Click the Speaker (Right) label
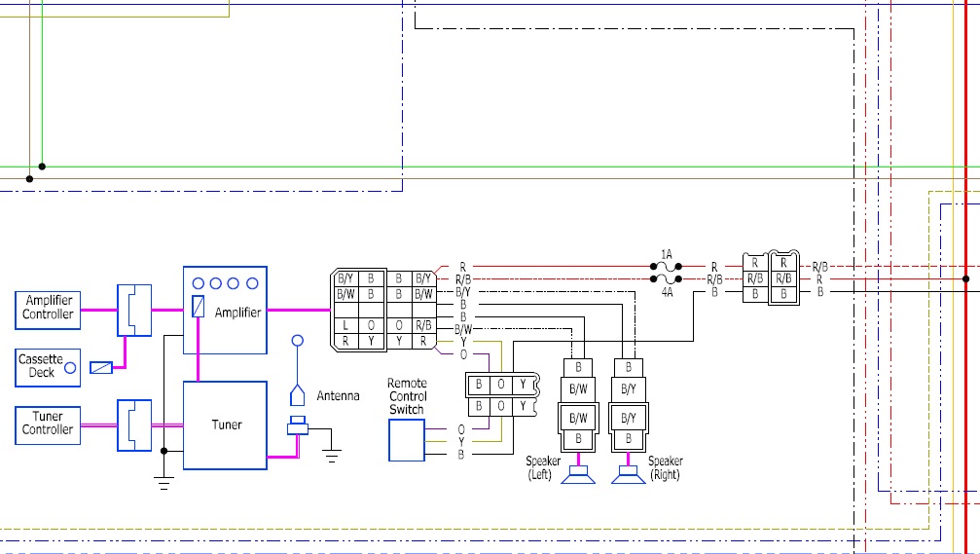This screenshot has width=980, height=554. tap(666, 467)
